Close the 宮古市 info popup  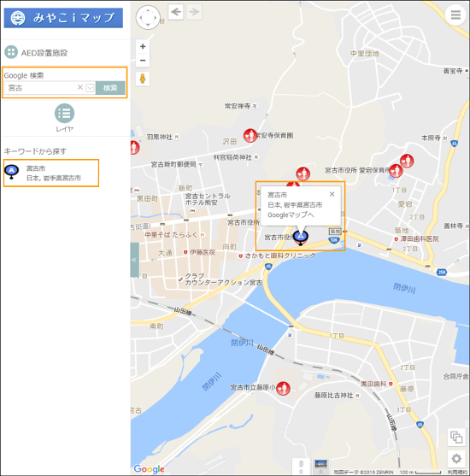point(332,194)
